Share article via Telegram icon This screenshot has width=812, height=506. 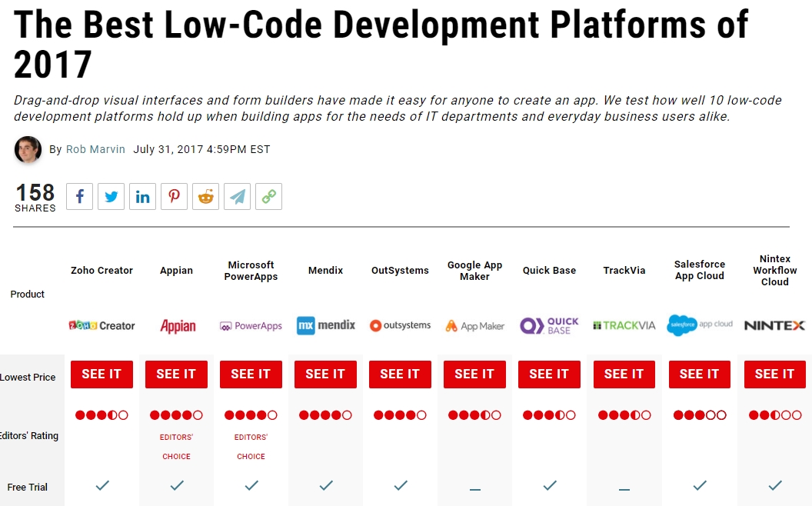[237, 196]
